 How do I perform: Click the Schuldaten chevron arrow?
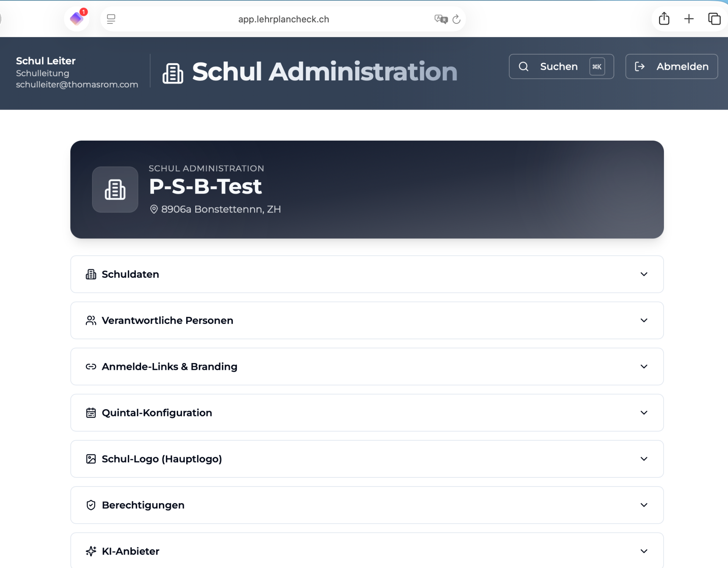coord(644,274)
